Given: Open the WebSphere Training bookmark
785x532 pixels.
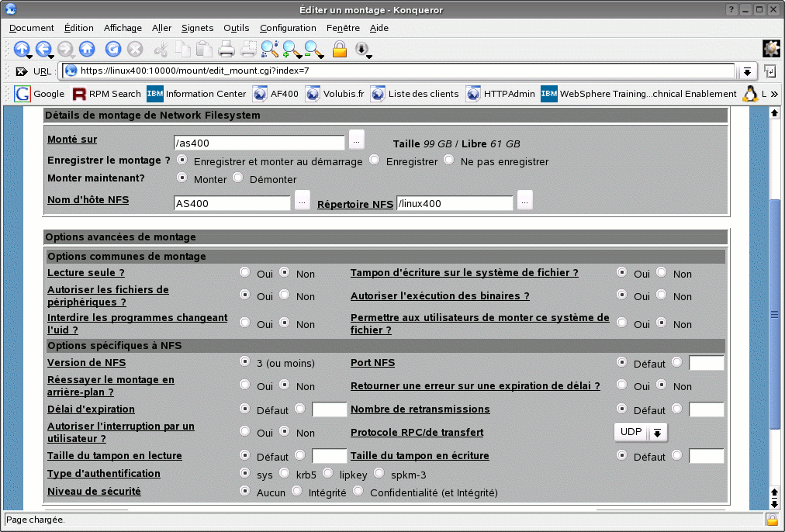Looking at the screenshot, I should (x=639, y=94).
